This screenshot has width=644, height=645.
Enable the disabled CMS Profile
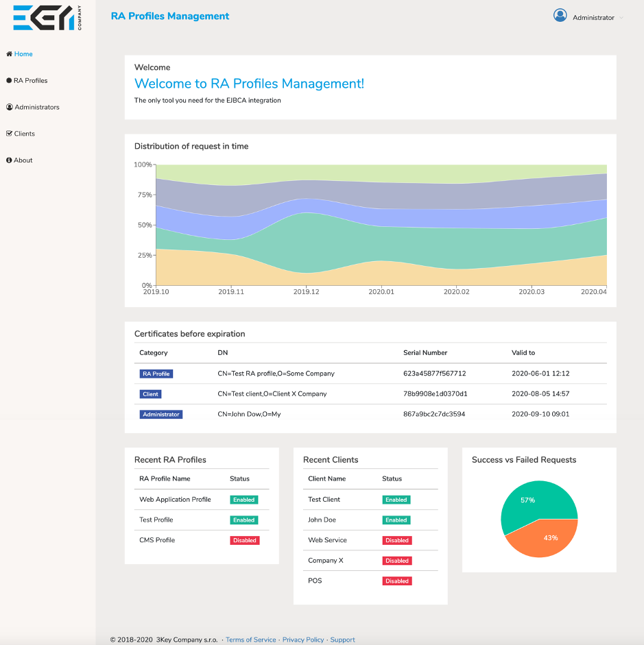pos(244,540)
